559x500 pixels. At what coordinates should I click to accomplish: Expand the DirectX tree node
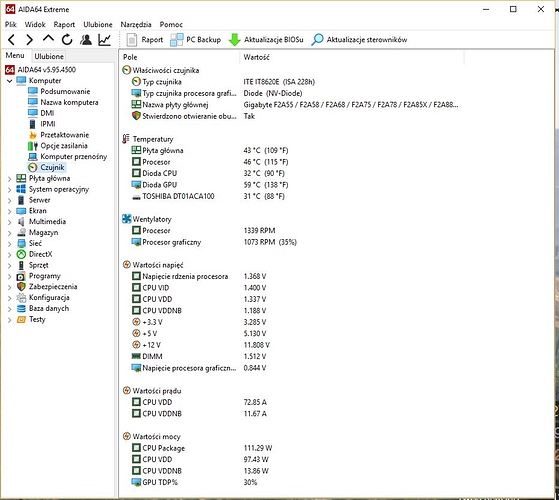(10, 255)
